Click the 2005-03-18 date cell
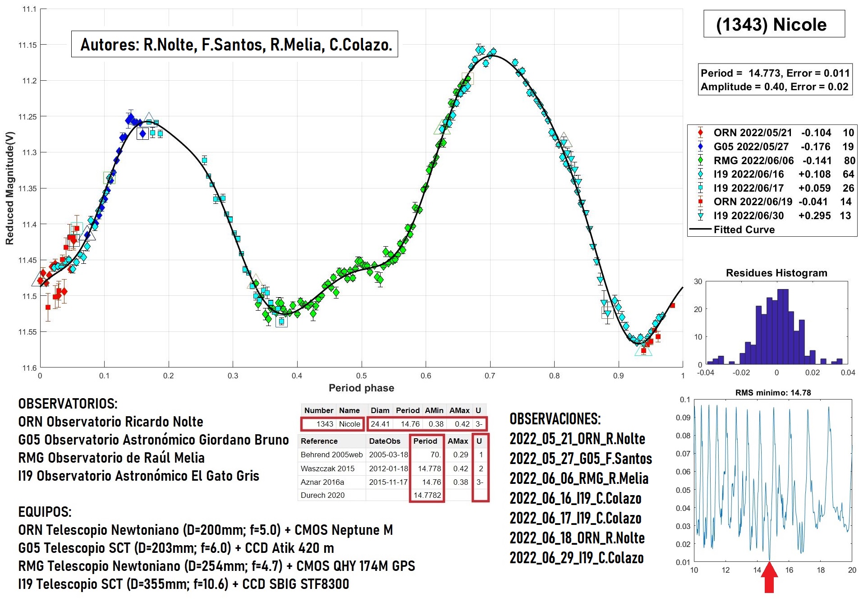868x602 pixels. [x=388, y=455]
